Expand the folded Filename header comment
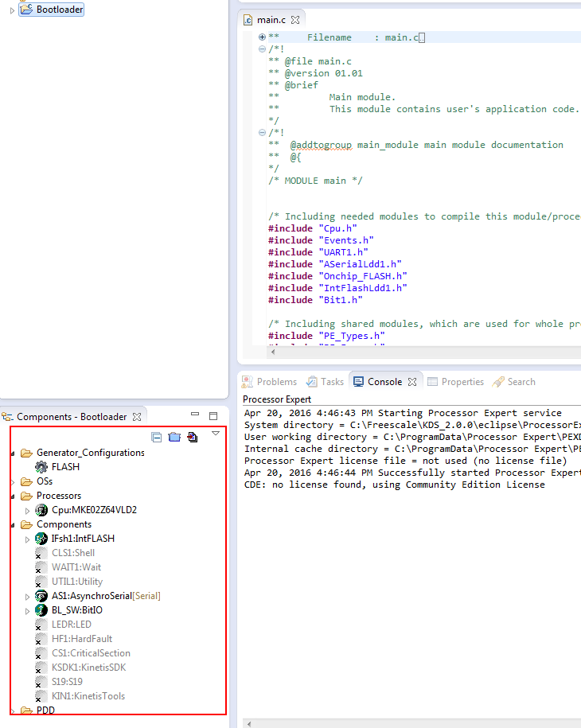The height and width of the screenshot is (728, 581). pos(262,37)
